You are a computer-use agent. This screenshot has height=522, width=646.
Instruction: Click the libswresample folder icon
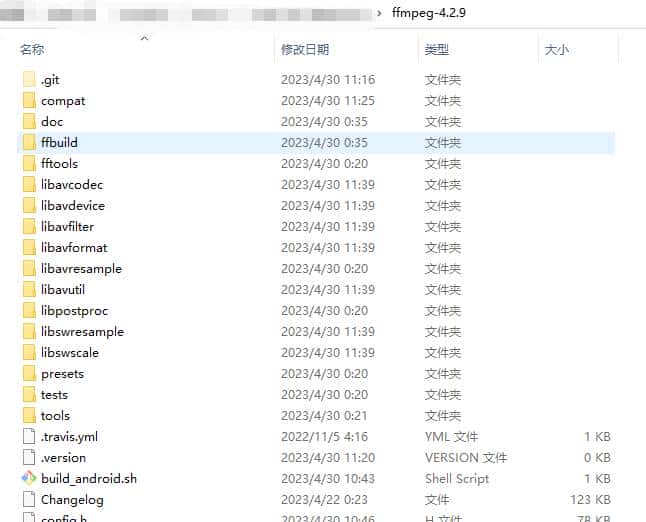tap(29, 332)
